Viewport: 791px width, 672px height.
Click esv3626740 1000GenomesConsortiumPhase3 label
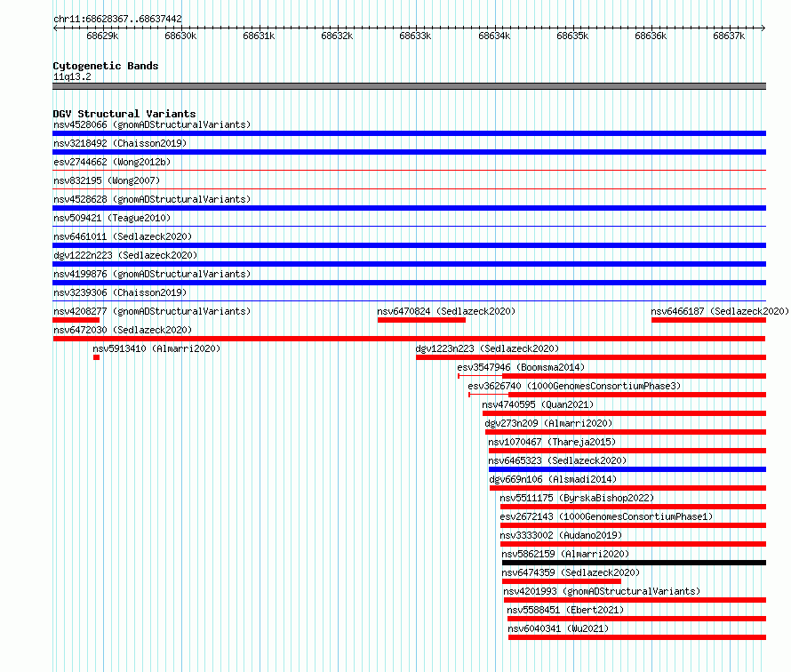[x=574, y=386]
